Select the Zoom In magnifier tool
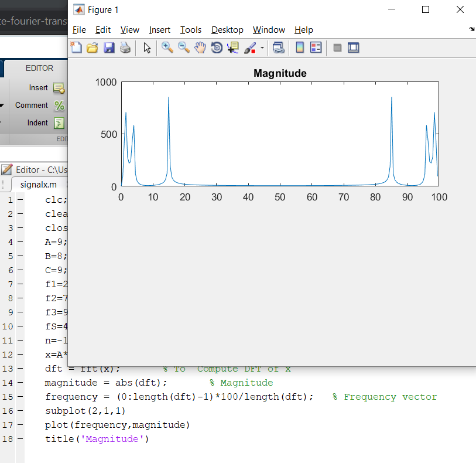 click(x=167, y=48)
